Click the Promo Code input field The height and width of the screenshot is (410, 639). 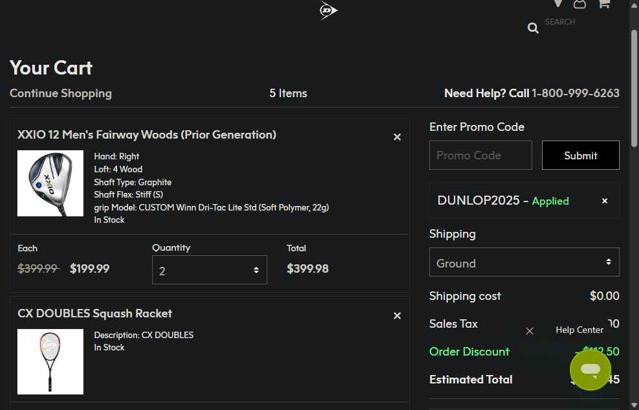pos(480,155)
